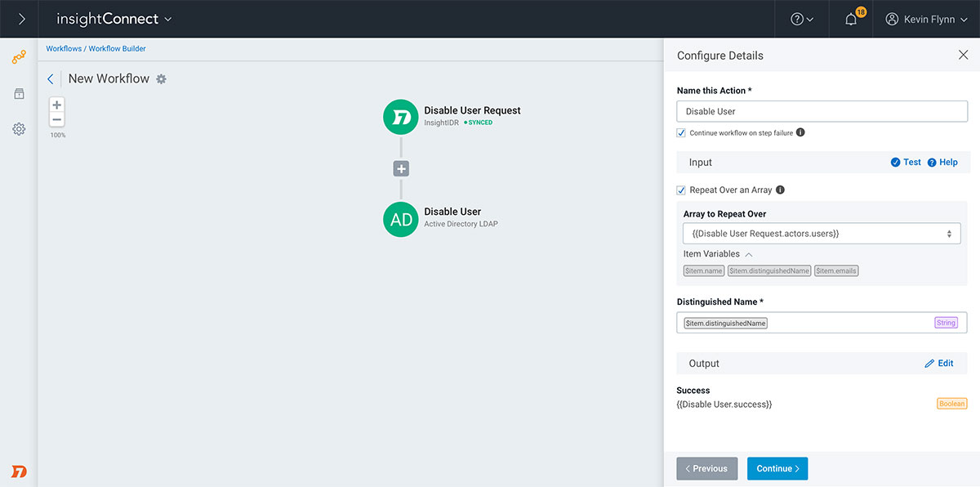The image size is (980, 487).
Task: Toggle Continue workflow on step failure checkbox
Action: [681, 133]
